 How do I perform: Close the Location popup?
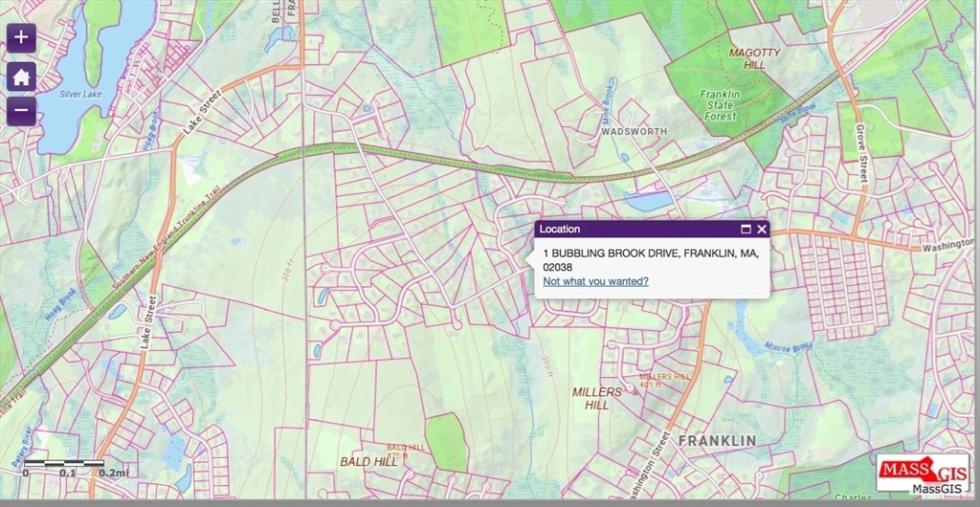coord(762,230)
